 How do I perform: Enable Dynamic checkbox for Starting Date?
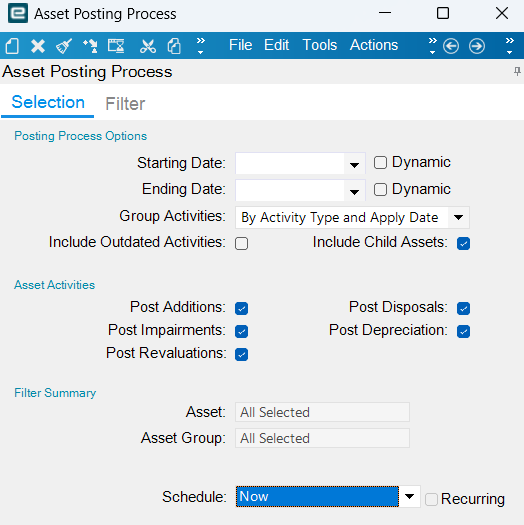pyautogui.click(x=380, y=163)
